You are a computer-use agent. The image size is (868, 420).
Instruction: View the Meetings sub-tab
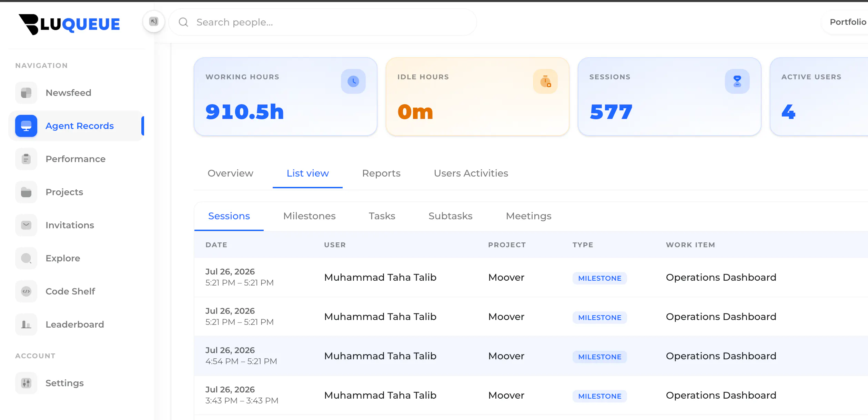tap(528, 216)
